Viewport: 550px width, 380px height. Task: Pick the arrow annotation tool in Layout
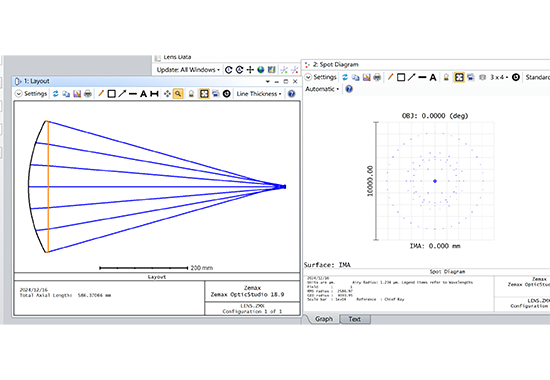[x=122, y=94]
